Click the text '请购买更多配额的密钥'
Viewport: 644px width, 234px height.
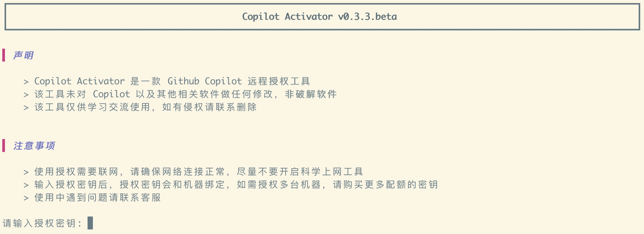point(385,184)
